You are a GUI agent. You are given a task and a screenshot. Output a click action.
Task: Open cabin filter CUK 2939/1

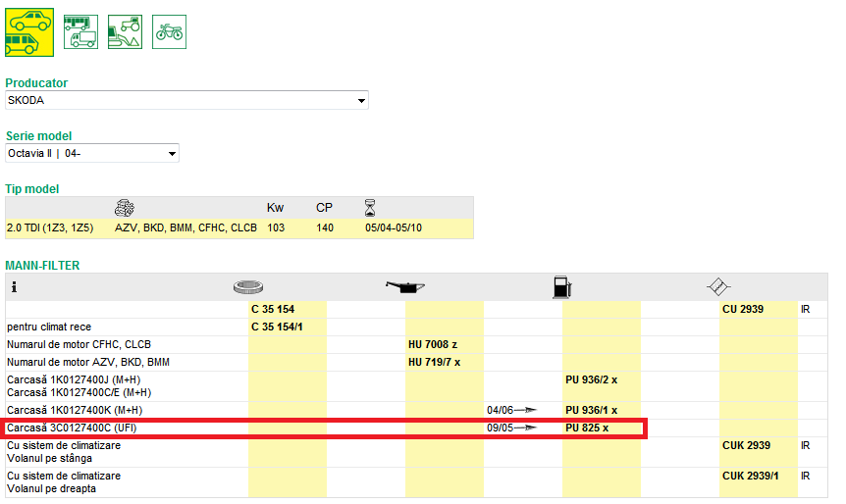[x=751, y=476]
